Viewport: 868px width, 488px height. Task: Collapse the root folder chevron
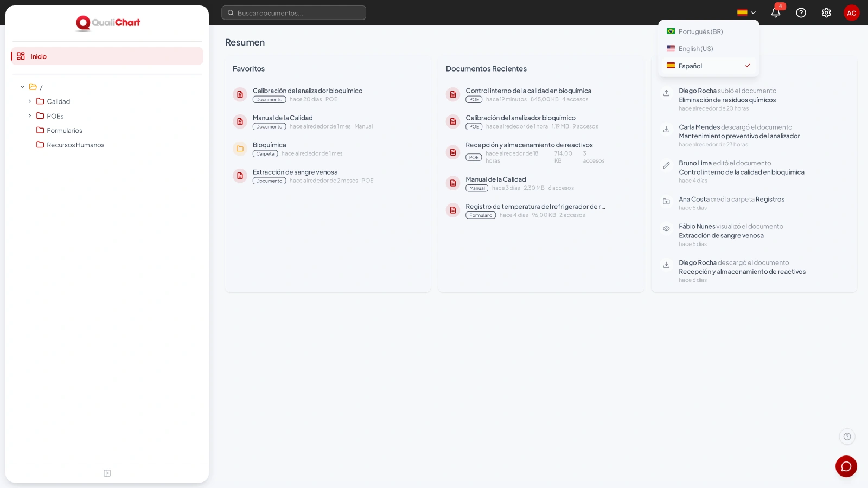(x=23, y=87)
